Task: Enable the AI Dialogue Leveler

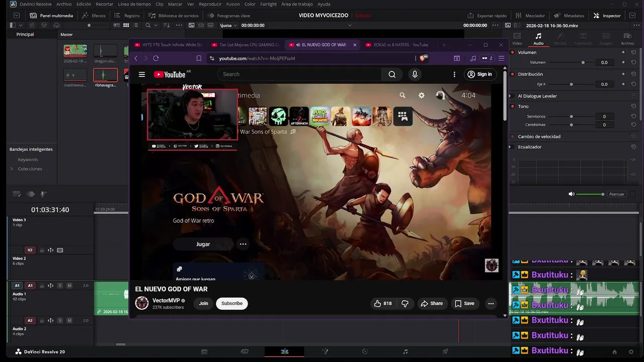Action: pyautogui.click(x=513, y=96)
